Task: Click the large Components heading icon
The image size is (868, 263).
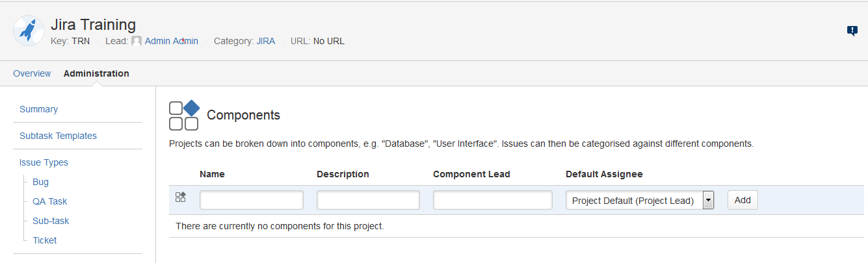Action: pos(184,116)
